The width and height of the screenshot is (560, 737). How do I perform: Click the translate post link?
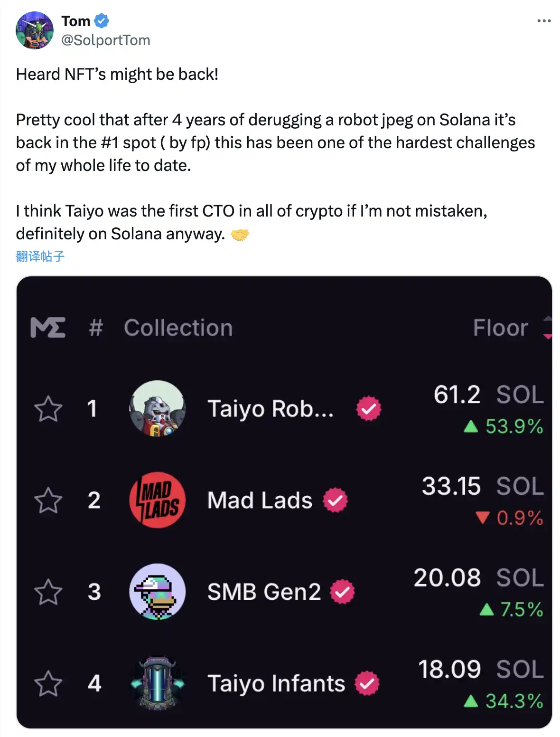click(x=40, y=256)
